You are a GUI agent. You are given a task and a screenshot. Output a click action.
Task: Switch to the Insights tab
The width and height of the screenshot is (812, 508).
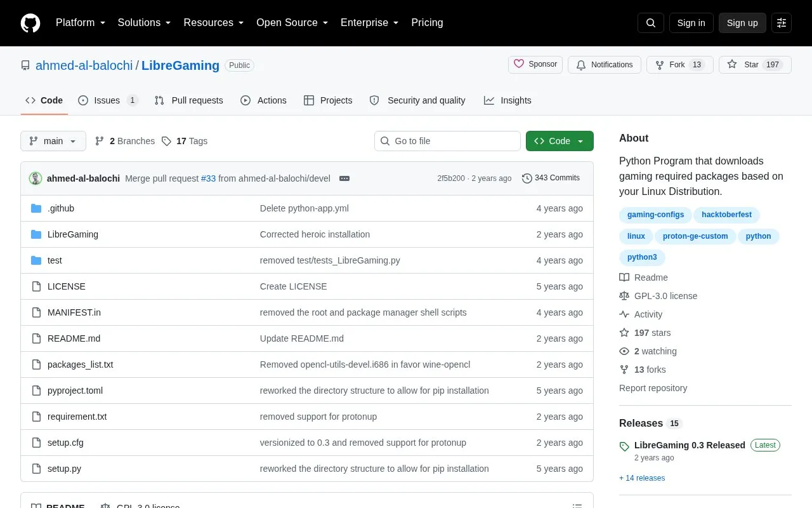[507, 100]
